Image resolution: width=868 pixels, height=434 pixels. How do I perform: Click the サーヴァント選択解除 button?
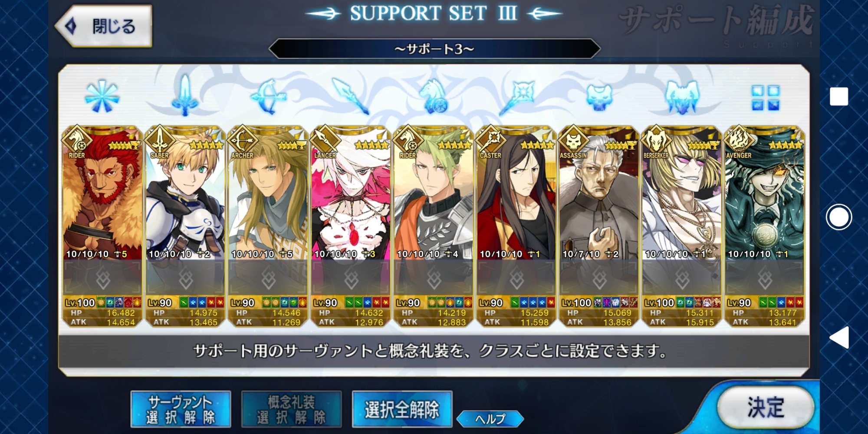point(181,409)
